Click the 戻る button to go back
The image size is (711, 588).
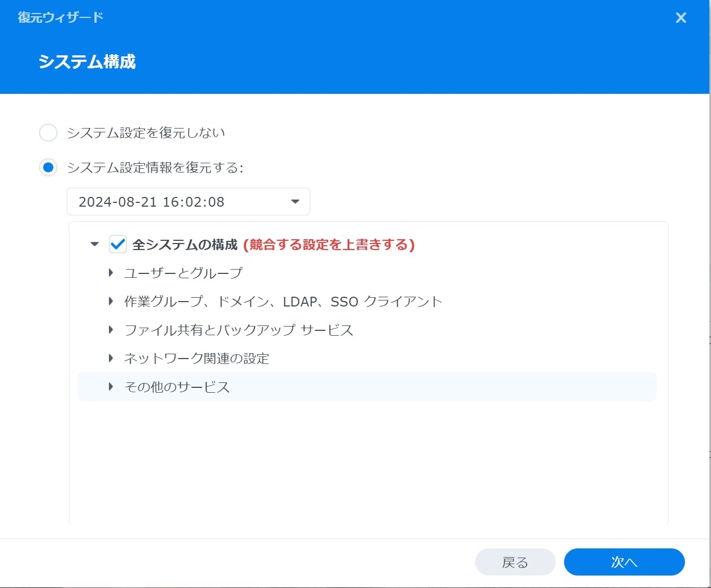(515, 563)
